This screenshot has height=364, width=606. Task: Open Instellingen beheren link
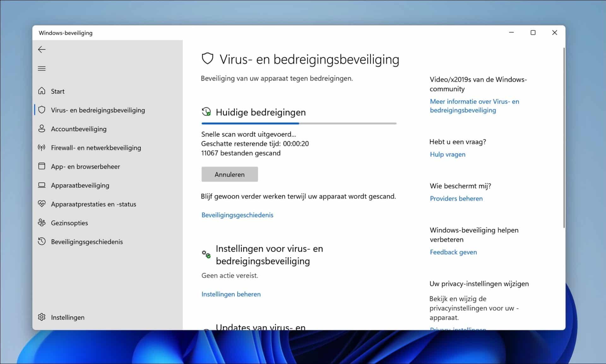(231, 294)
